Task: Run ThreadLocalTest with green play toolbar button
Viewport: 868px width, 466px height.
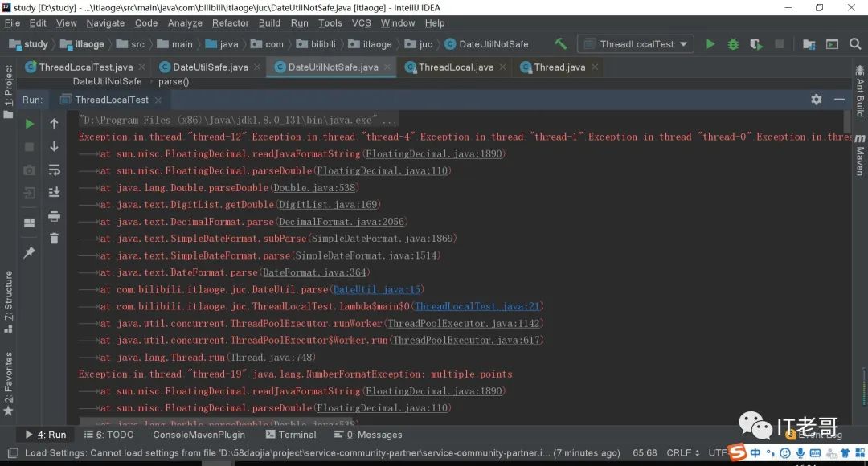Action: (710, 43)
